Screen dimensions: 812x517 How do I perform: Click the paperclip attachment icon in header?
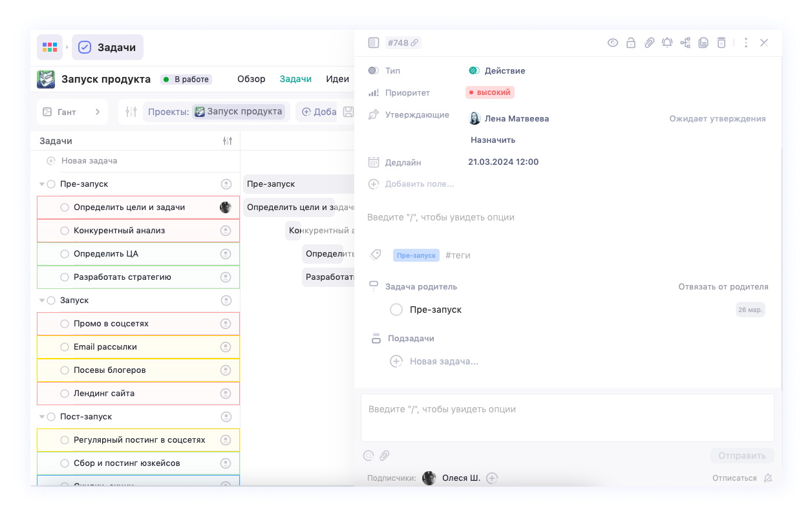tap(649, 43)
